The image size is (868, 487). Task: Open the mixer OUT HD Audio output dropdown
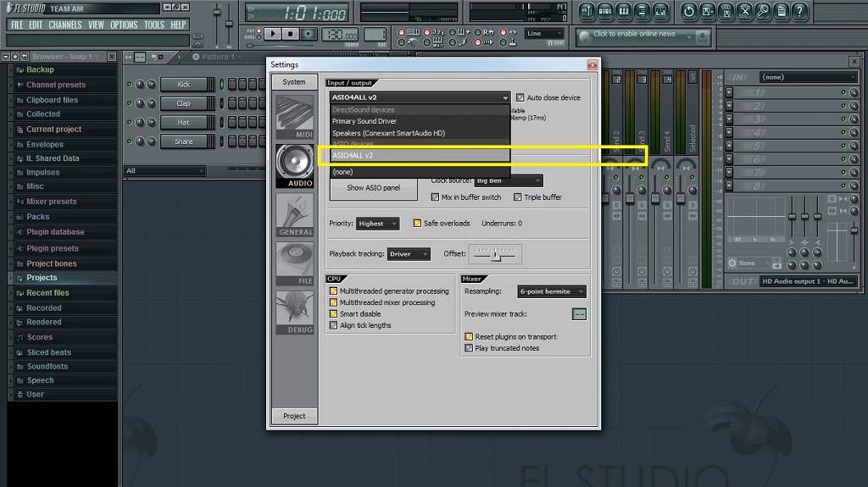click(x=808, y=281)
